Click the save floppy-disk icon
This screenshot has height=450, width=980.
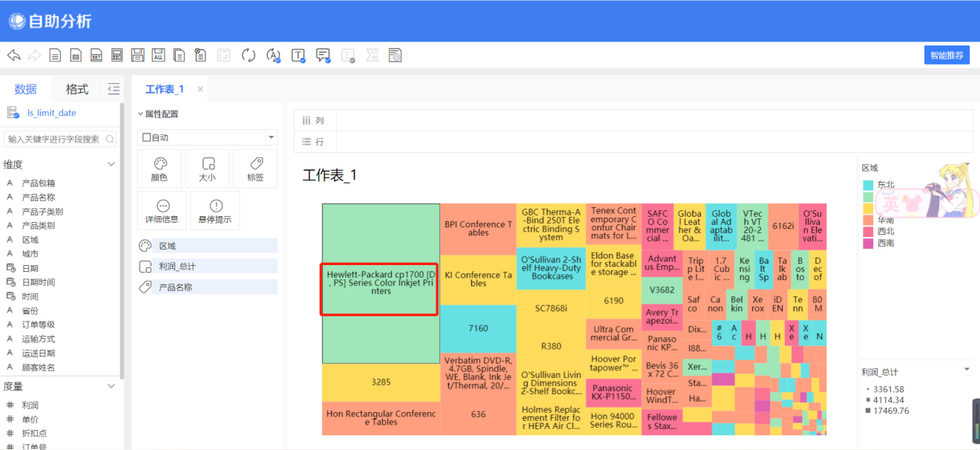[x=137, y=55]
